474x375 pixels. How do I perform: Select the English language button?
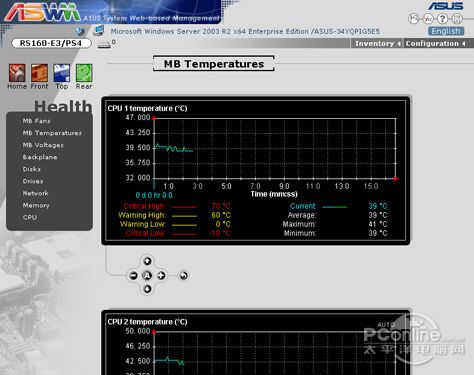446,31
